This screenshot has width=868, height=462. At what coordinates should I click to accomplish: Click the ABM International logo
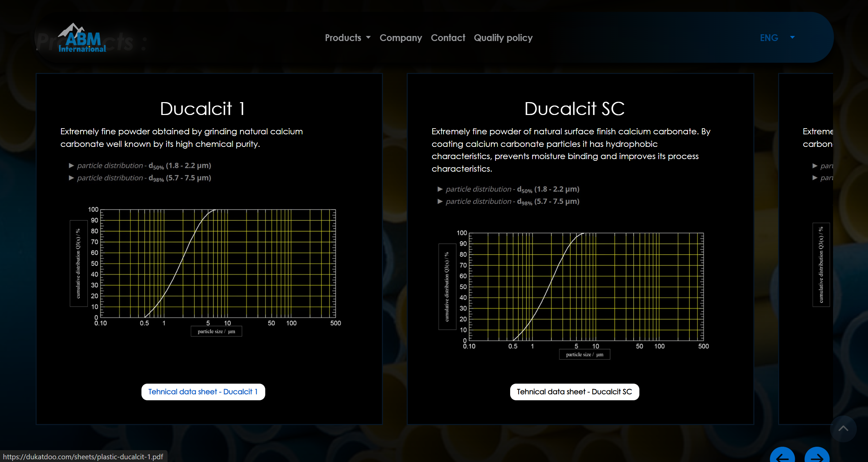[82, 38]
